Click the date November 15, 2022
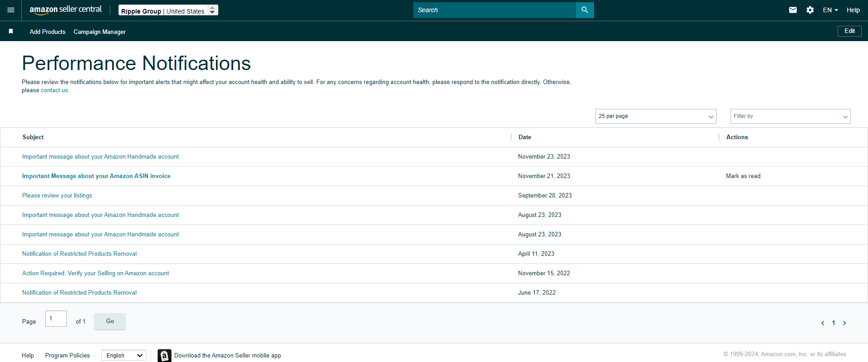This screenshot has height=362, width=868. coord(544,273)
